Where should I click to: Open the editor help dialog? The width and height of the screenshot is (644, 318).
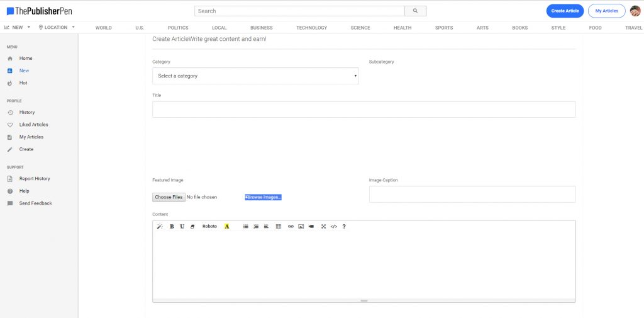[344, 226]
